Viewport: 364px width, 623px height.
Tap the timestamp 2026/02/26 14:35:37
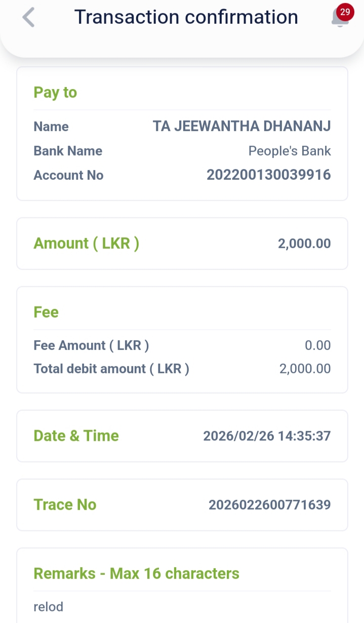click(x=266, y=436)
